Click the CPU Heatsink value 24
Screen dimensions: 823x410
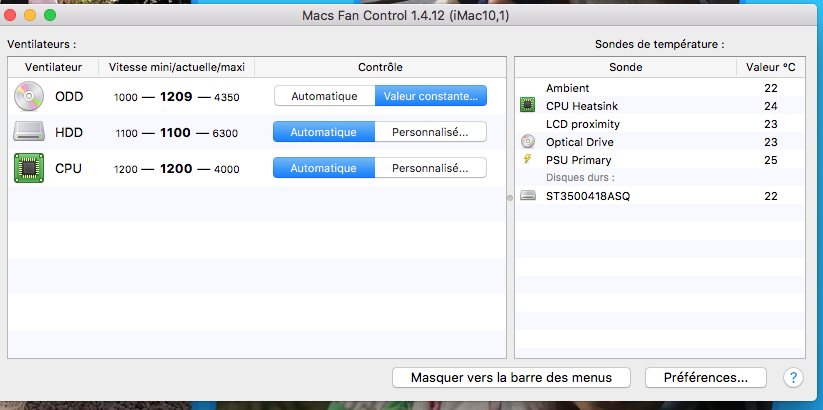click(x=771, y=106)
